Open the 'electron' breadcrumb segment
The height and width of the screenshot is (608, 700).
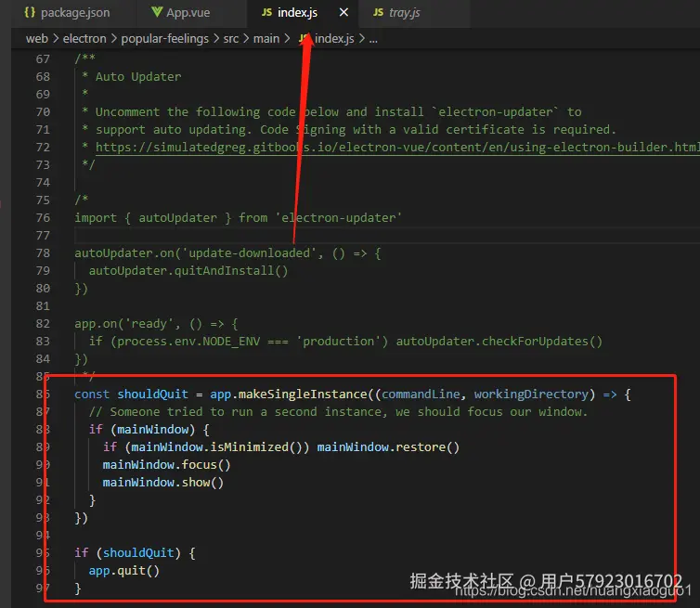point(84,39)
